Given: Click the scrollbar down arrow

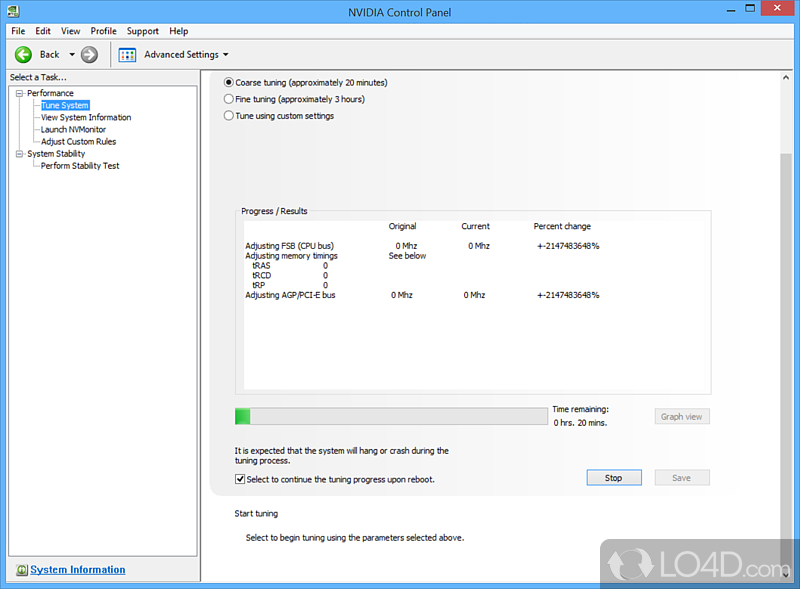Looking at the screenshot, I should pyautogui.click(x=786, y=574).
